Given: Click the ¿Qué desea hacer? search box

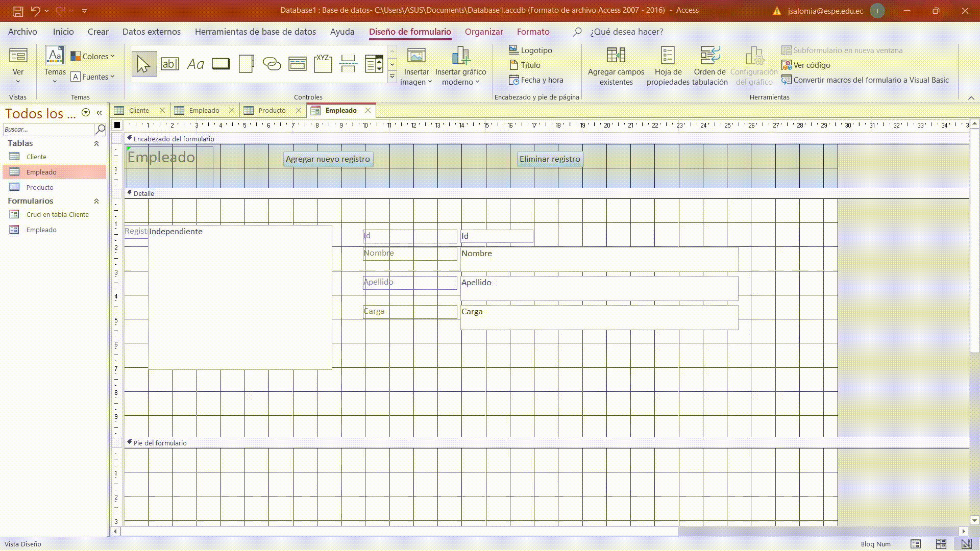Looking at the screenshot, I should coord(626,32).
